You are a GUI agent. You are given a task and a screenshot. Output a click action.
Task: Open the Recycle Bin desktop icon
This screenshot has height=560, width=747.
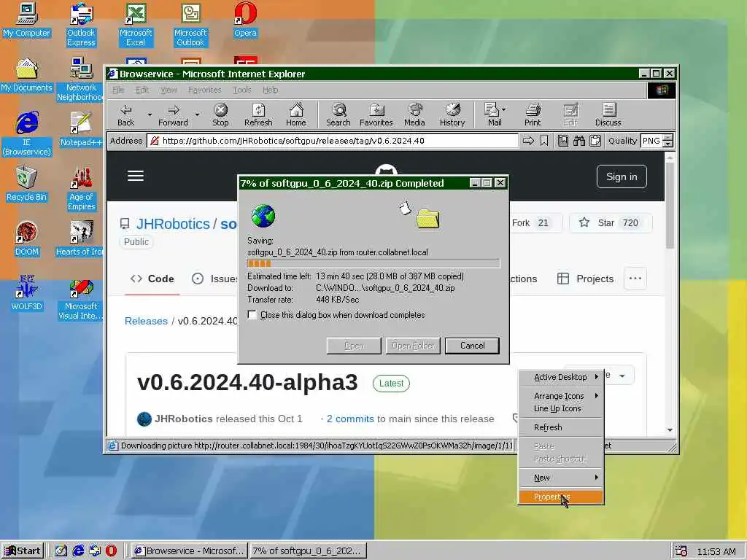[x=27, y=184]
